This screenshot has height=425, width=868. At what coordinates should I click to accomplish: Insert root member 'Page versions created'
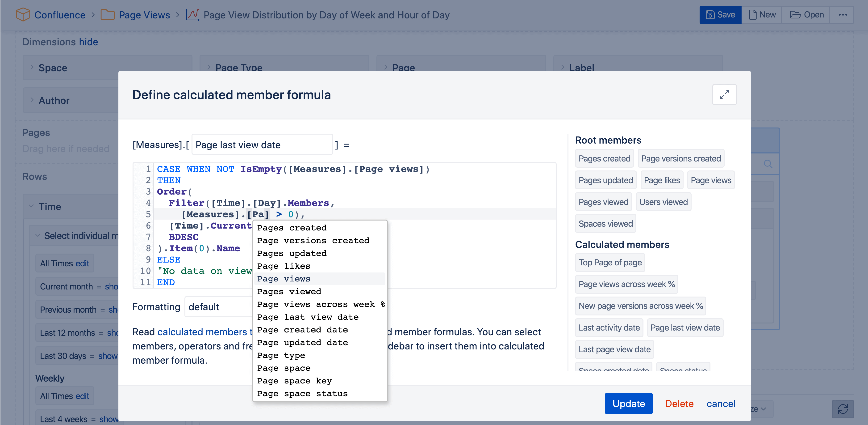(x=681, y=158)
